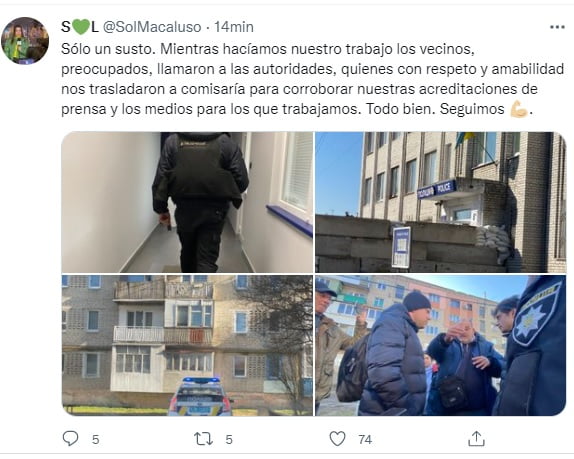Click the tweet text body to expand
The image size is (574, 459).
[x=312, y=79]
